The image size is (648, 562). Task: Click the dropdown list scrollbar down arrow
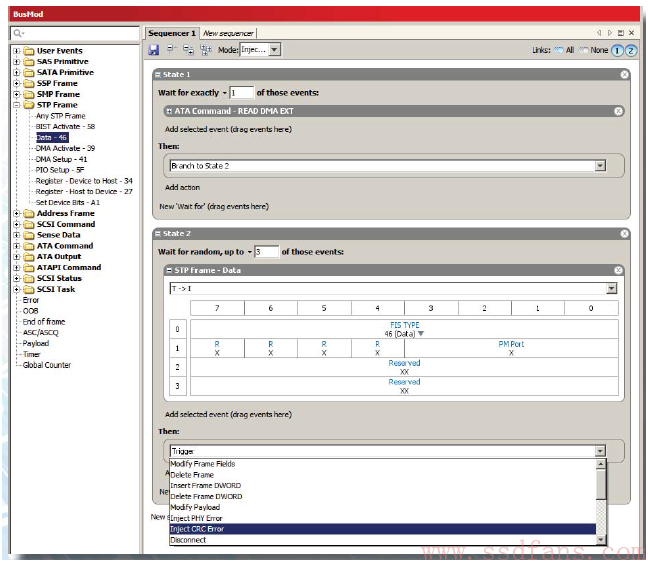tap(601, 540)
